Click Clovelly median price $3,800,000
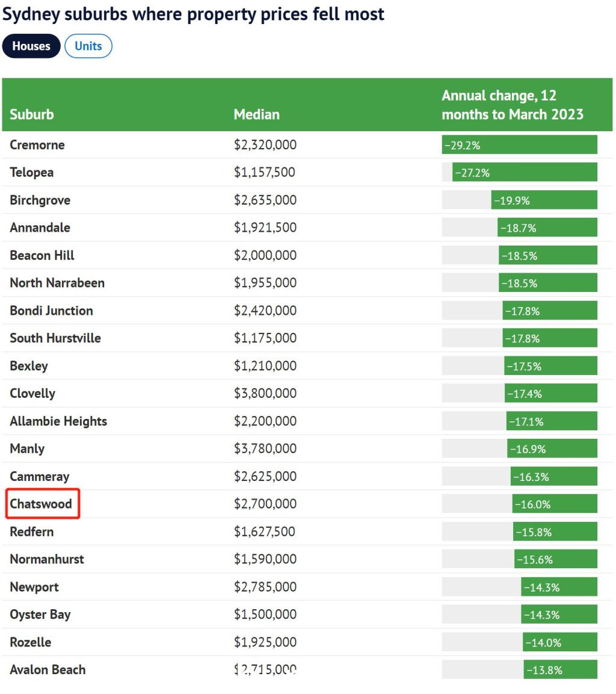Viewport: 616px width, 694px height. click(265, 393)
